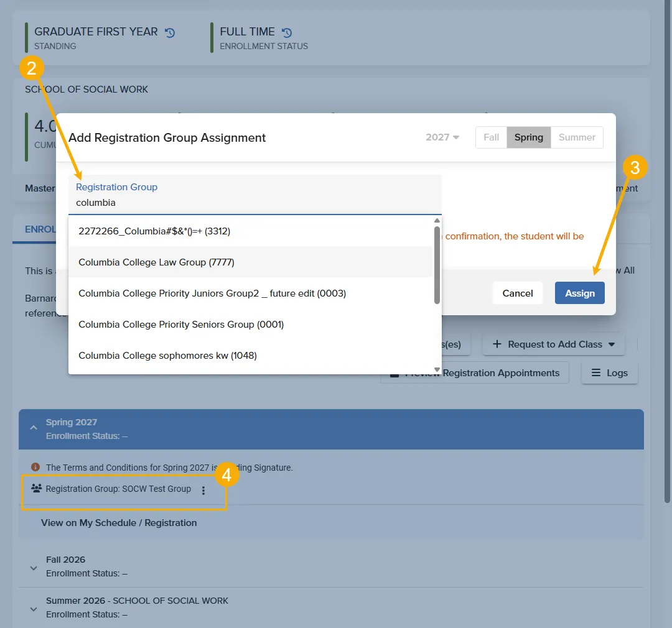Viewport: 672px width, 628px height.
Task: Click the Terms and Conditions warning icon
Action: [x=35, y=467]
